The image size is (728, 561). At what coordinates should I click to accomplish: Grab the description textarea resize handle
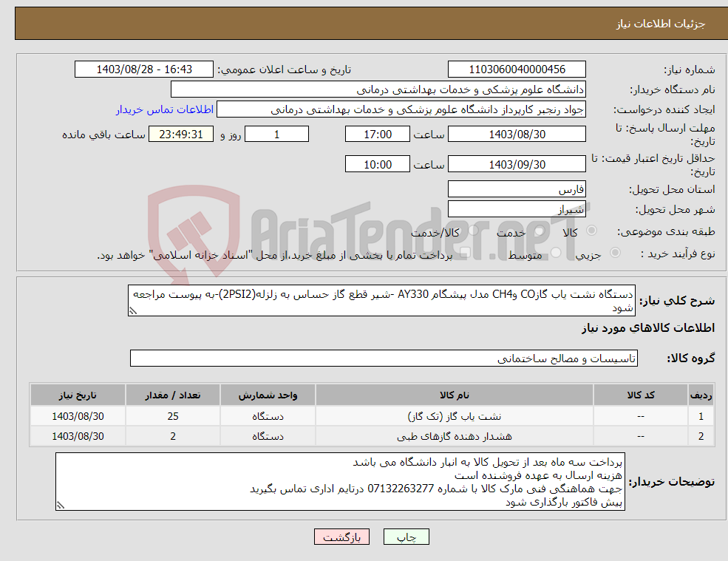click(133, 311)
